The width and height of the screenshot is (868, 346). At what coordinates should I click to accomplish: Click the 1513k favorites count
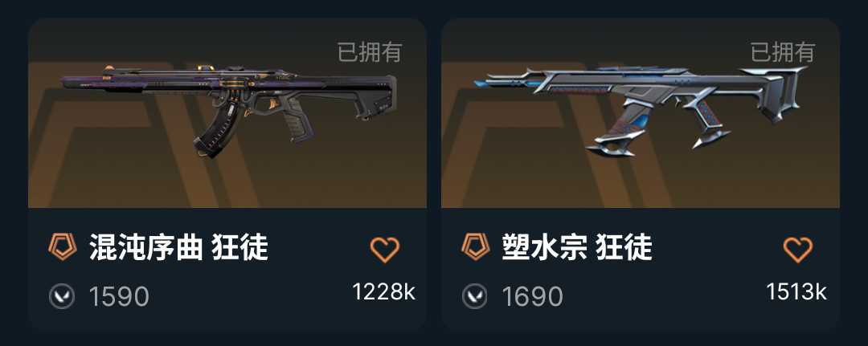tap(796, 291)
